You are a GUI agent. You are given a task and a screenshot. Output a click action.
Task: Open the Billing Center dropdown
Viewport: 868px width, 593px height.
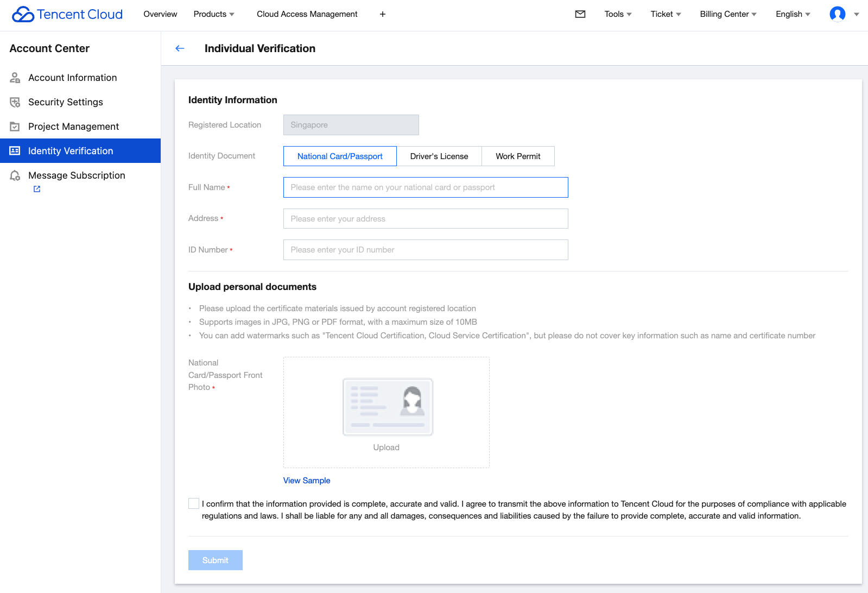point(728,14)
